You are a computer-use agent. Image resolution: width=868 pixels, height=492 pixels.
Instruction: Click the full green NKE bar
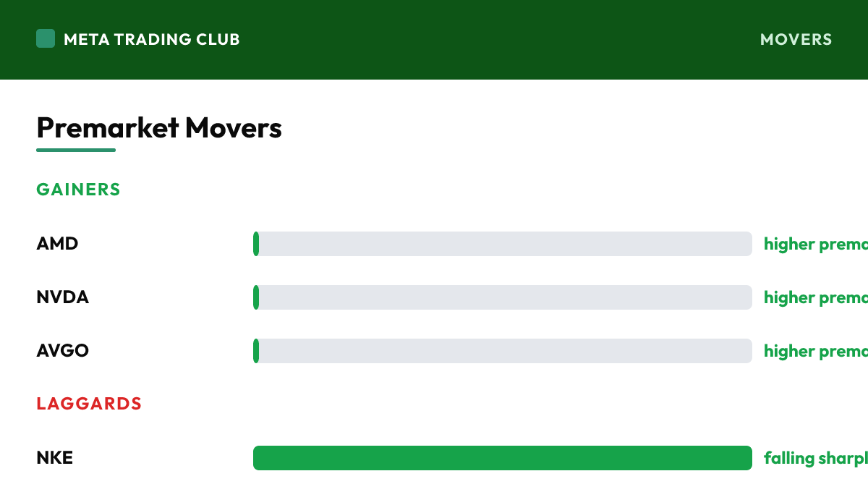503,458
